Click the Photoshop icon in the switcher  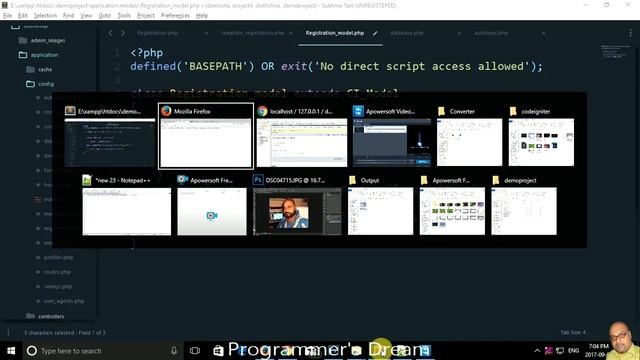[258, 180]
